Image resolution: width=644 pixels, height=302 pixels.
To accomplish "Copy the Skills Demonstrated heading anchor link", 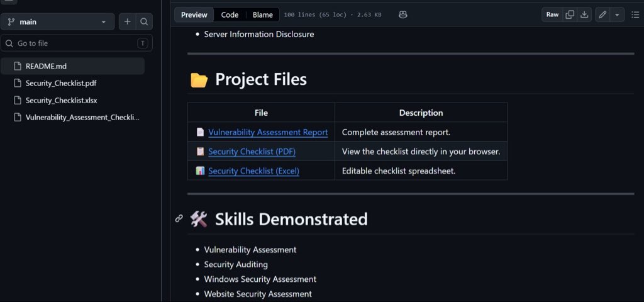I will click(179, 218).
